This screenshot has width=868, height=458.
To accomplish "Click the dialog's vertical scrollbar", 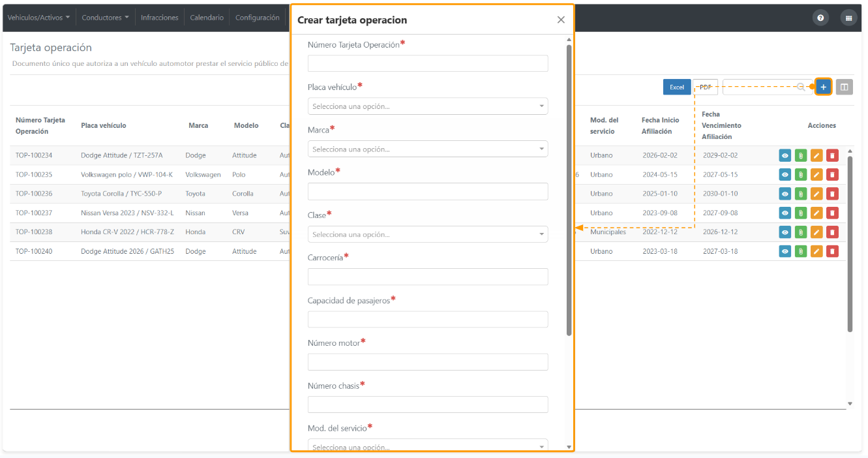I will (x=569, y=189).
